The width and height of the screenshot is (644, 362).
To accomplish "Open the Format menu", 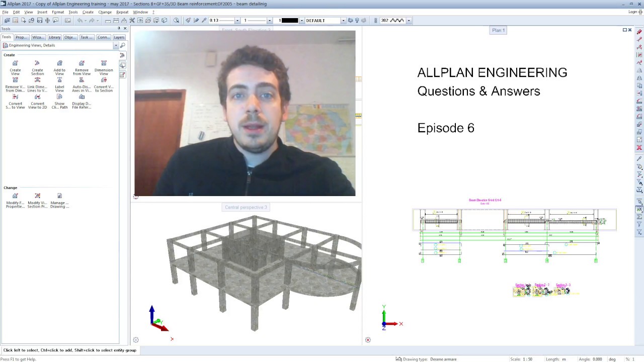I will click(x=58, y=12).
